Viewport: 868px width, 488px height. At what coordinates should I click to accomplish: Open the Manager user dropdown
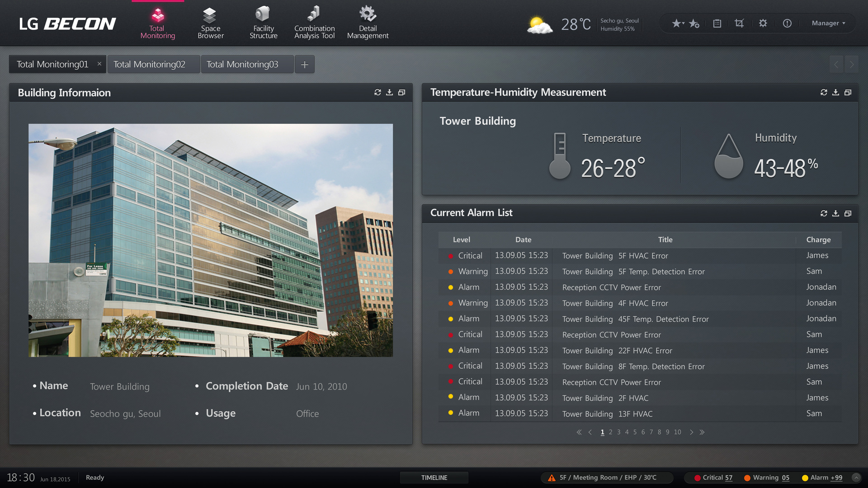[x=828, y=23]
